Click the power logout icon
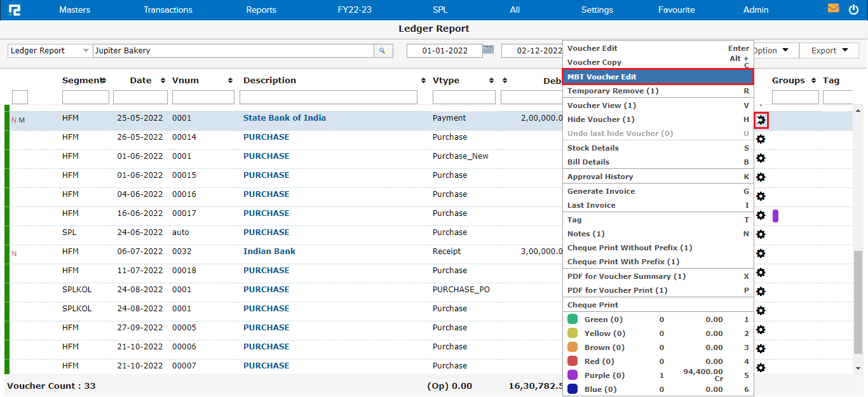Viewport: 868px width, 397px height. [x=853, y=10]
